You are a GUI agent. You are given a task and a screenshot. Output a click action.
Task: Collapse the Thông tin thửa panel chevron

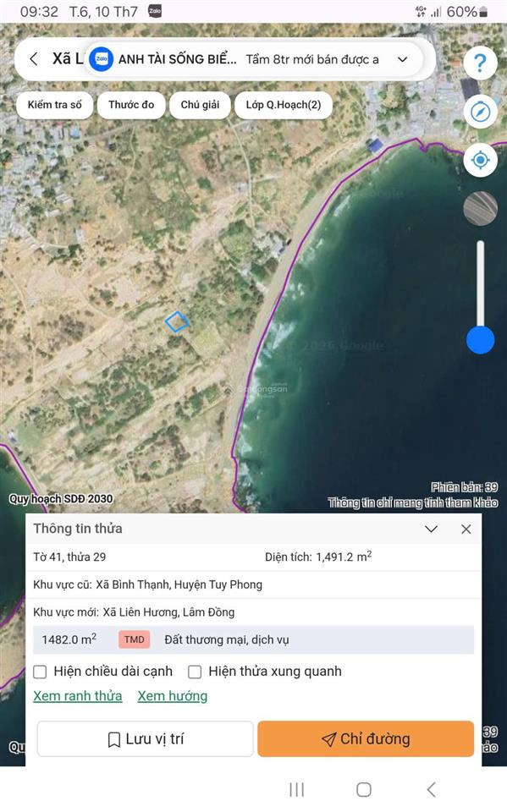pos(432,529)
